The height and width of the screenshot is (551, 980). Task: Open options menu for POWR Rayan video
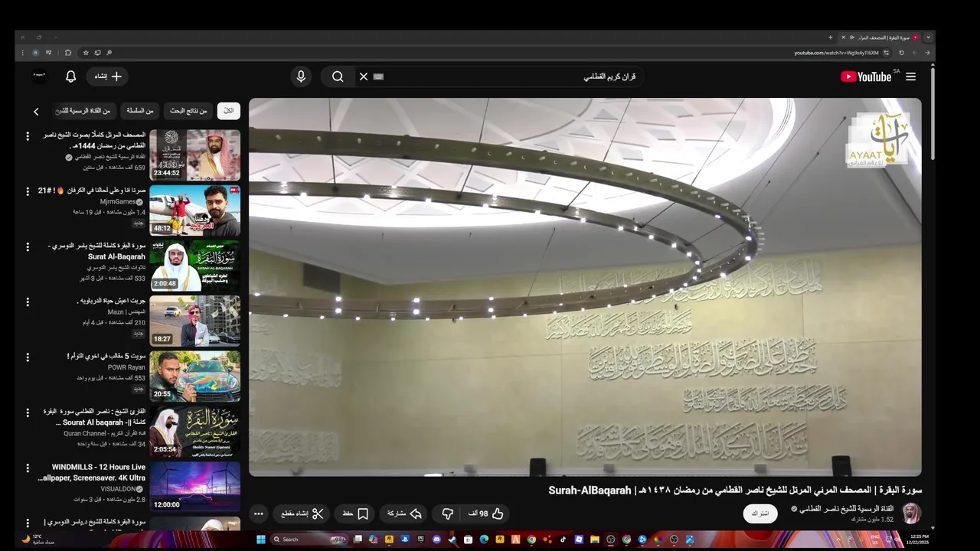pyautogui.click(x=28, y=357)
